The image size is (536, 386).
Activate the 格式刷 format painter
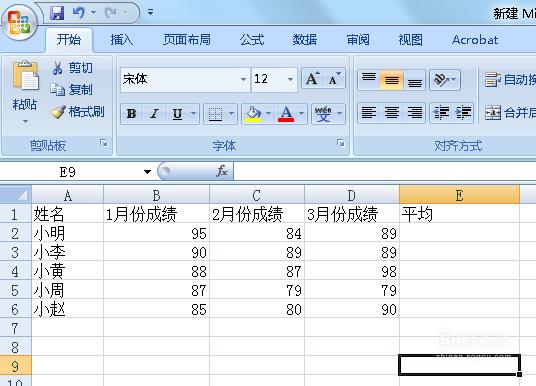[x=78, y=112]
